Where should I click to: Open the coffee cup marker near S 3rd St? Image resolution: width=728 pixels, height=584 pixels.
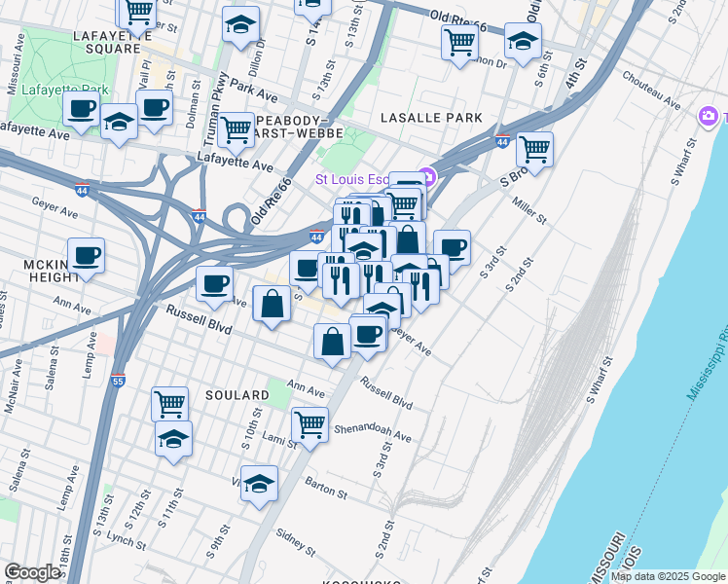[452, 248]
